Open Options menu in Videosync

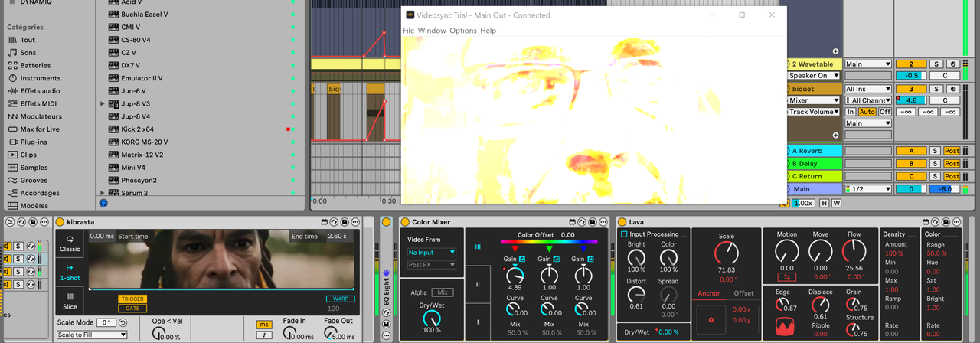463,31
